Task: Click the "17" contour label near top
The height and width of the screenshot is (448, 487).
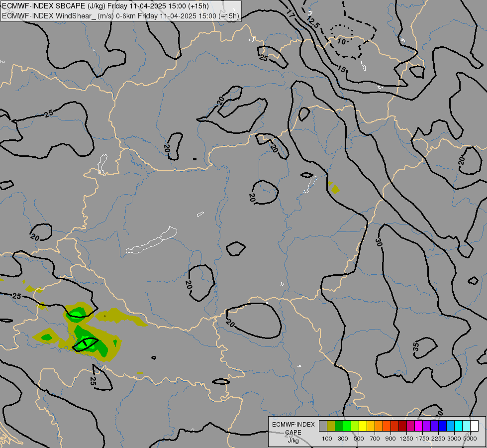Action: 291,13
